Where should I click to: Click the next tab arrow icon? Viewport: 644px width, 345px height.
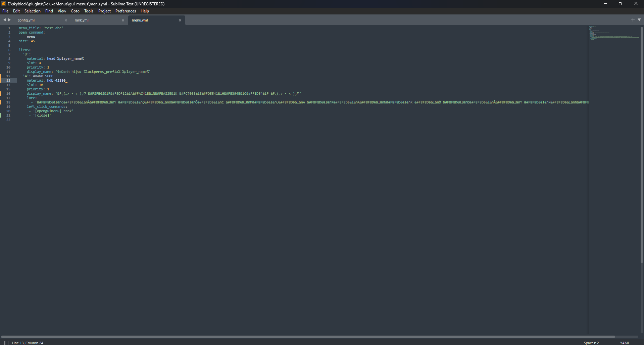(x=9, y=20)
